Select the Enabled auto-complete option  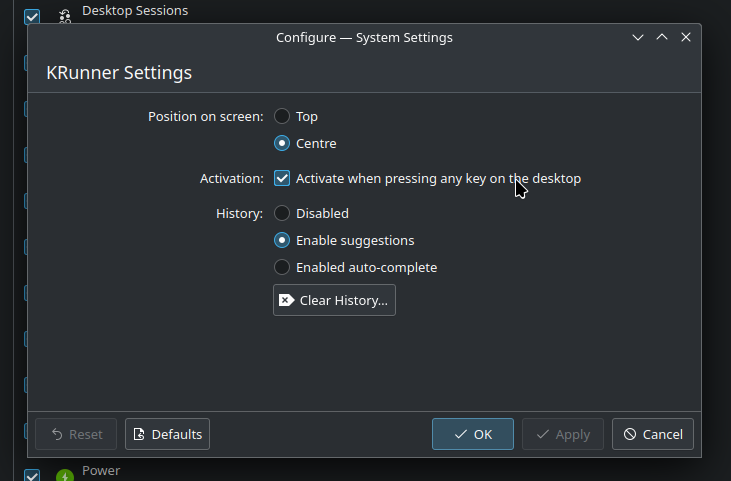(x=283, y=267)
